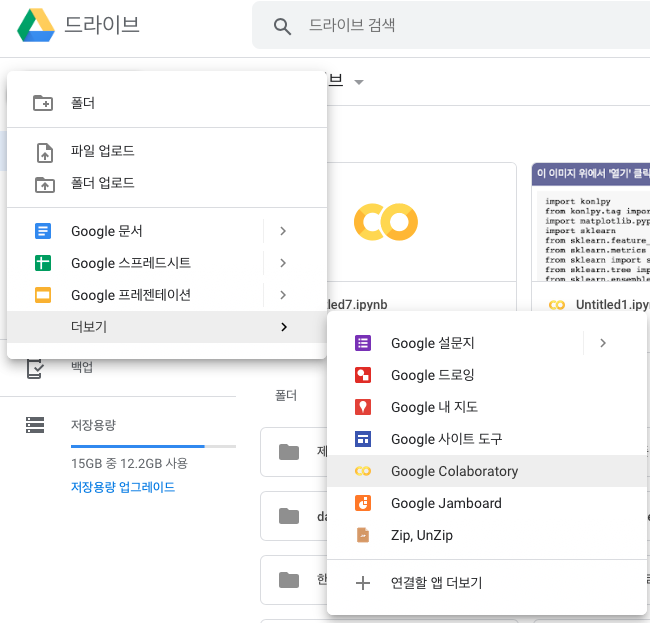Click the Google Drawings icon
650x623 pixels.
pyautogui.click(x=363, y=375)
